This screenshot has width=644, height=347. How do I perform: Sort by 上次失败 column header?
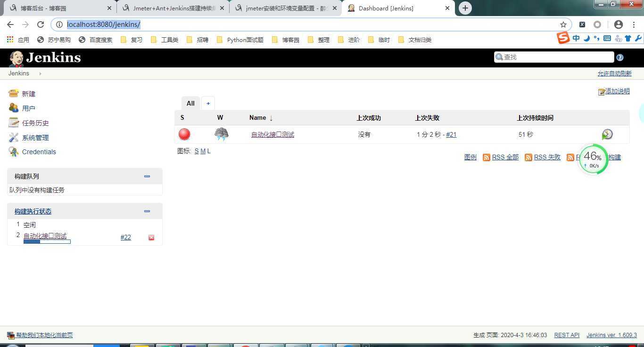(x=427, y=118)
